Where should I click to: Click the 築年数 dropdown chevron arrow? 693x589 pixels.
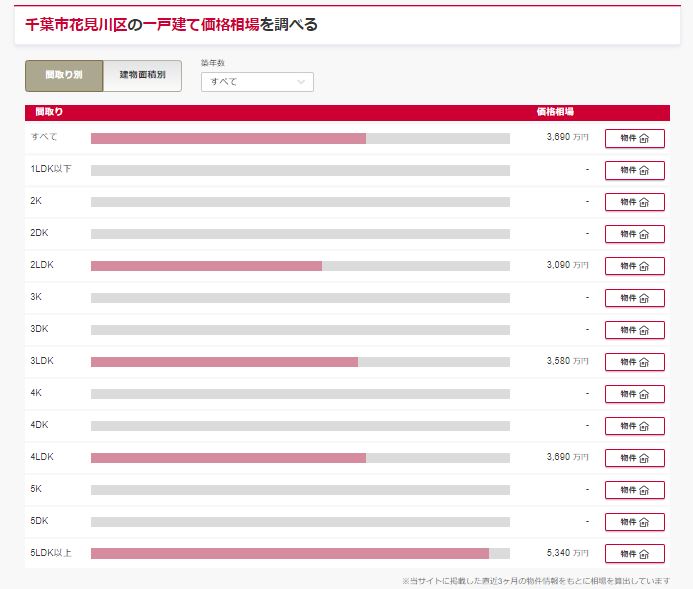(x=301, y=82)
